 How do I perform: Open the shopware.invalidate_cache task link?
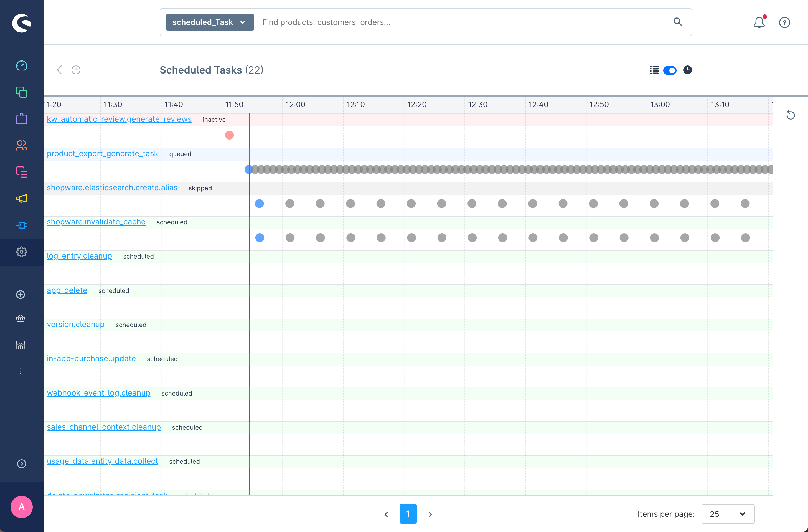96,222
